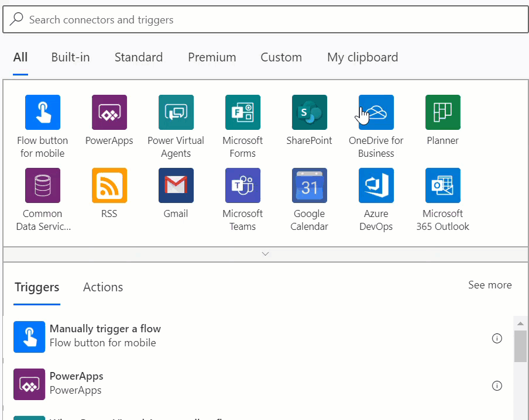Viewport: 529px width, 420px height.
Task: Click the scrollbar up arrow
Action: coord(520,323)
